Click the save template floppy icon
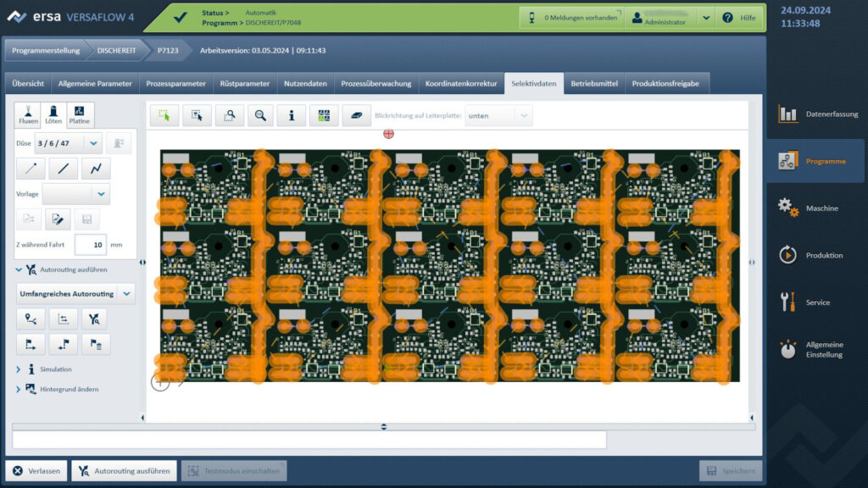This screenshot has width=868, height=488. [86, 219]
